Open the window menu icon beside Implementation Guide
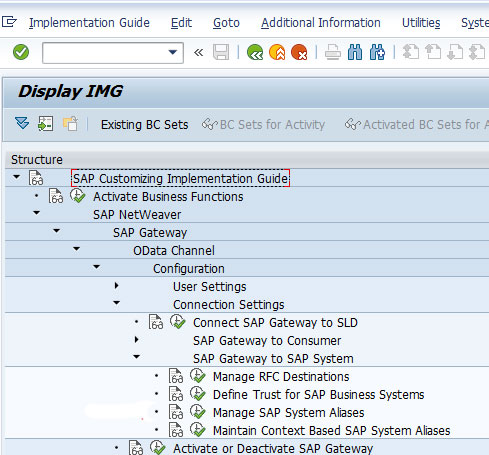489x455 pixels. pos(9,22)
